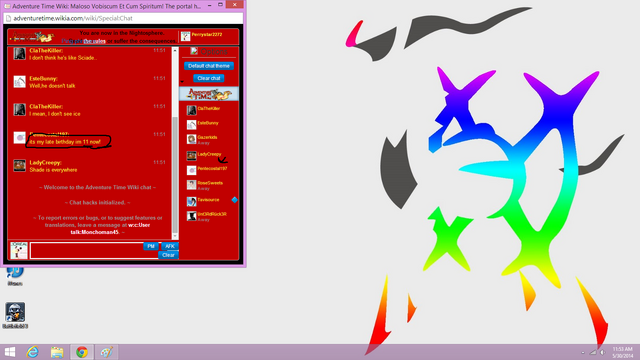The image size is (640, 360).
Task: Open Internet Explorer from the taskbar
Action: click(x=32, y=352)
